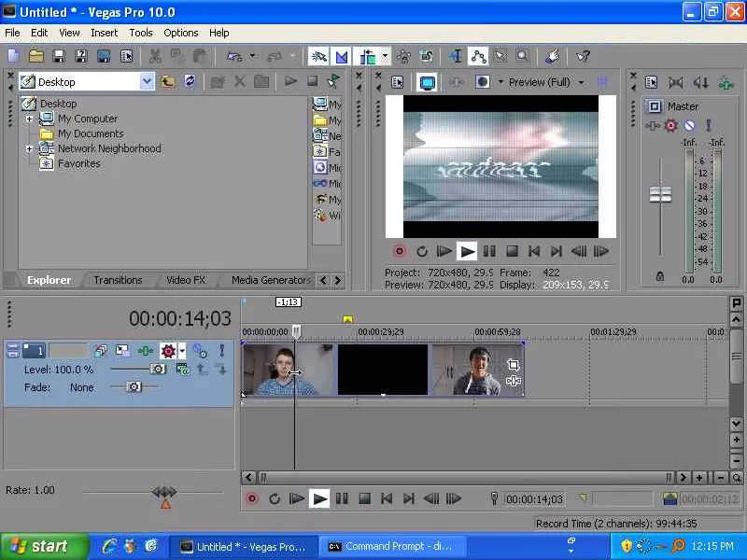Adjust track Level slider

click(158, 369)
